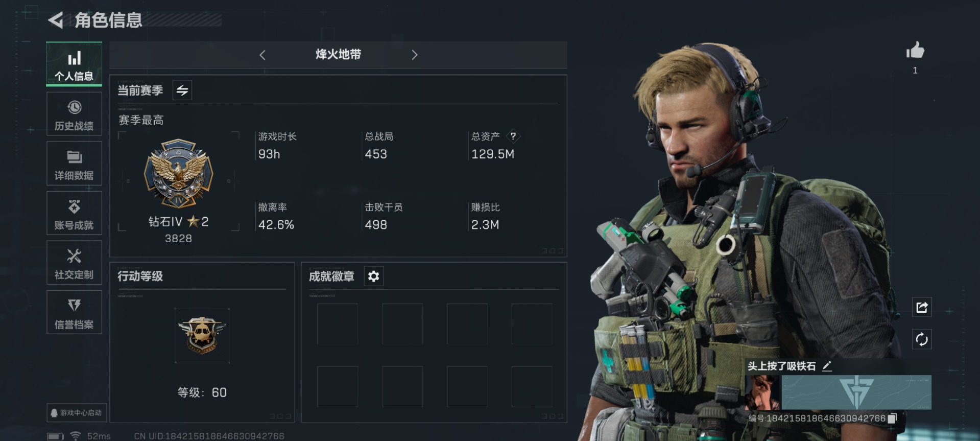The width and height of the screenshot is (980, 441).
Task: Copy the player ID number with copy icon
Action: [892, 418]
